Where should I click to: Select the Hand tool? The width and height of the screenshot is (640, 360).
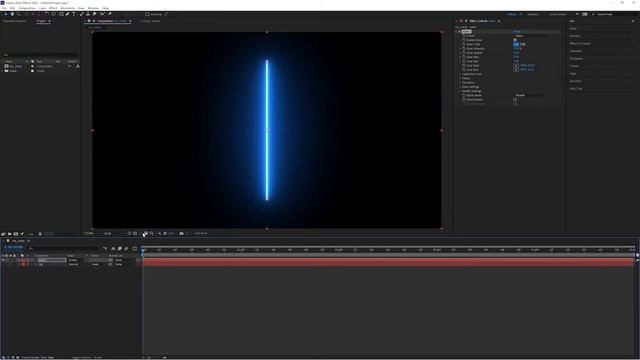[x=12, y=14]
